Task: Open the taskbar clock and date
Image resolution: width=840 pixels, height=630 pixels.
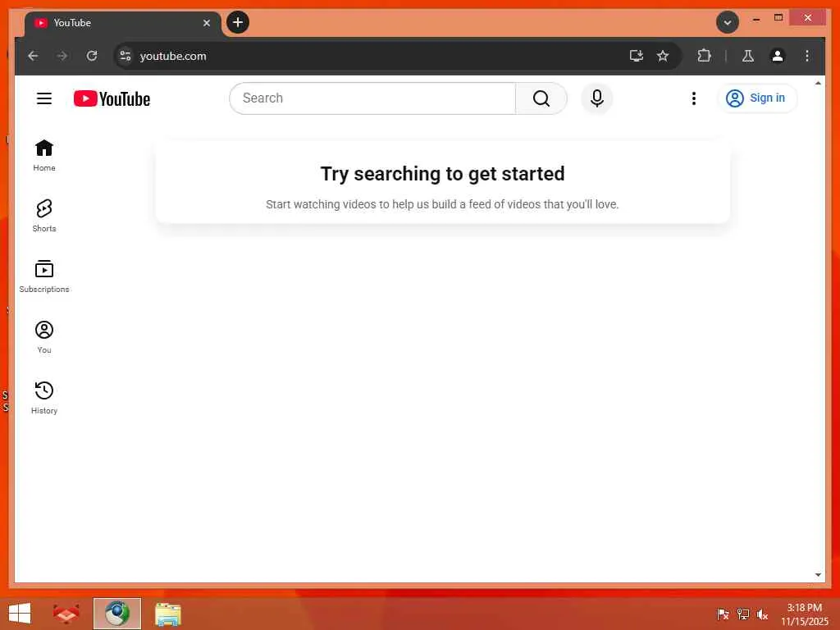Action: coord(804,614)
